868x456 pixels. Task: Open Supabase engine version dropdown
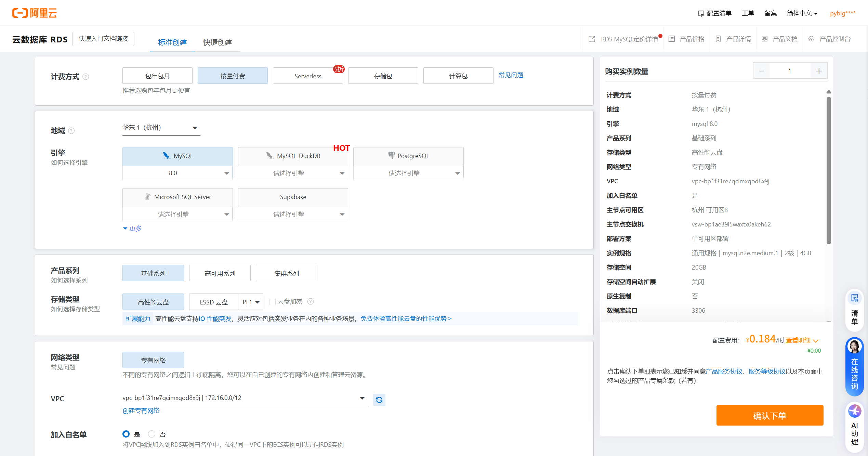[293, 214]
